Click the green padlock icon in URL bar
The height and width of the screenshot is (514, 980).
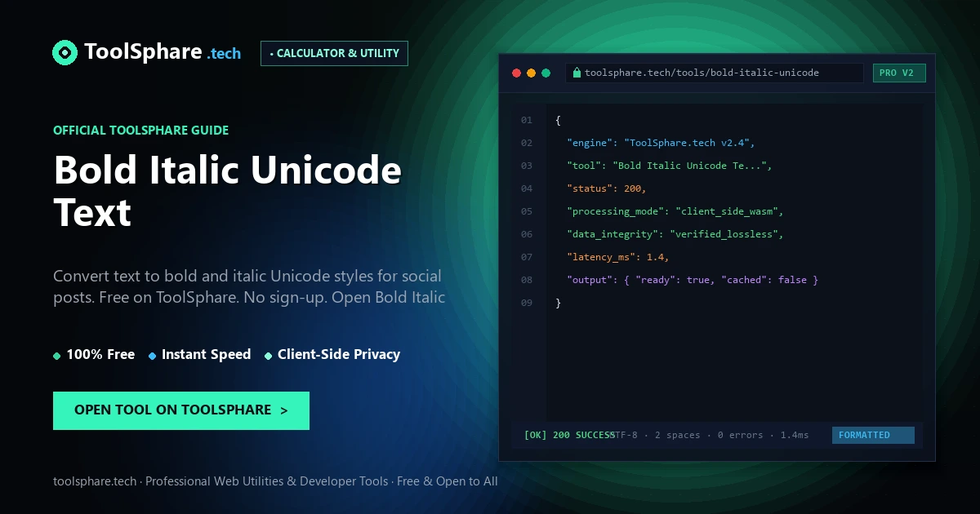(577, 73)
